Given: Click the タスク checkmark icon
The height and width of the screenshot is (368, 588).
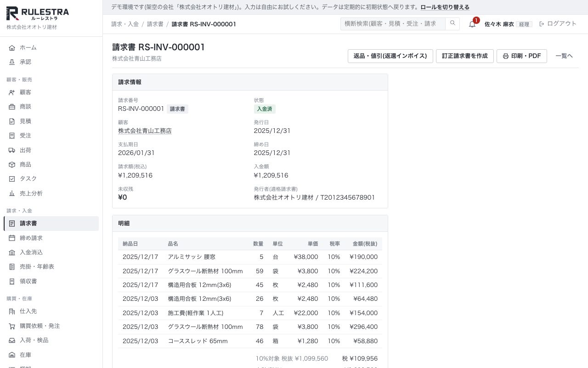Looking at the screenshot, I should (x=12, y=179).
